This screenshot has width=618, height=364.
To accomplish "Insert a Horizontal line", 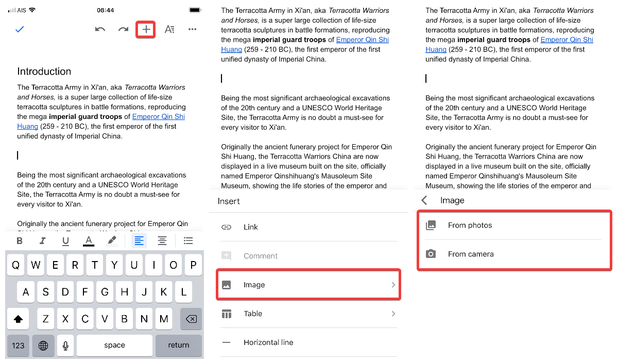I will tap(308, 342).
